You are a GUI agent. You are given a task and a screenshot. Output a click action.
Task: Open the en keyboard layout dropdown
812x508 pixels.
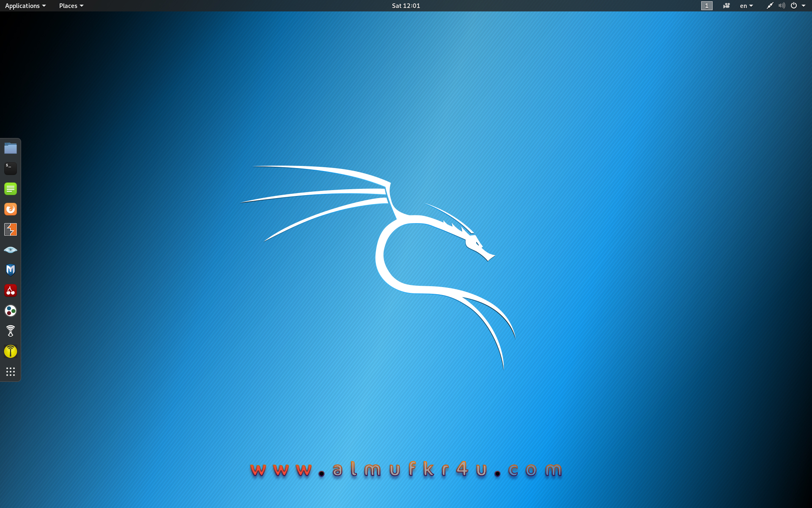(746, 6)
